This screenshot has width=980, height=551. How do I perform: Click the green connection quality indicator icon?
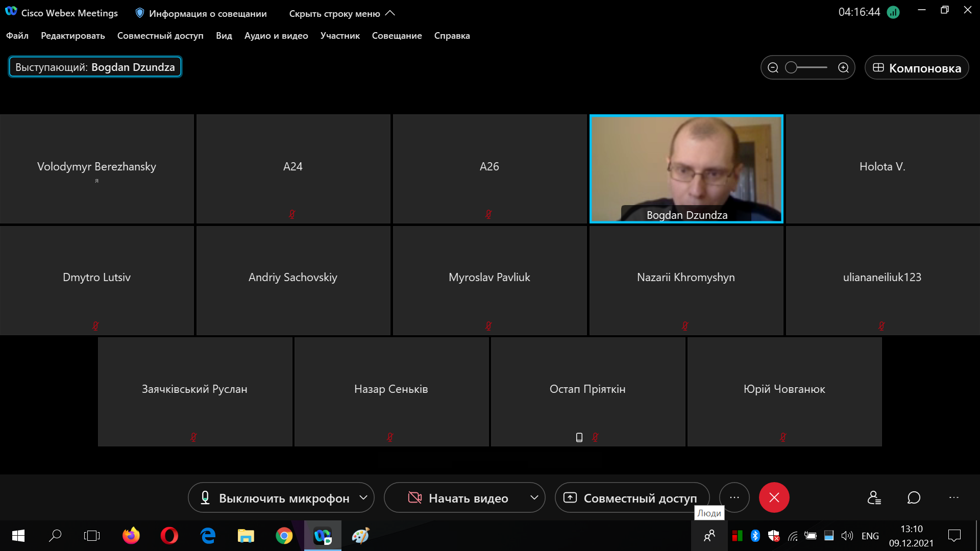(x=893, y=12)
